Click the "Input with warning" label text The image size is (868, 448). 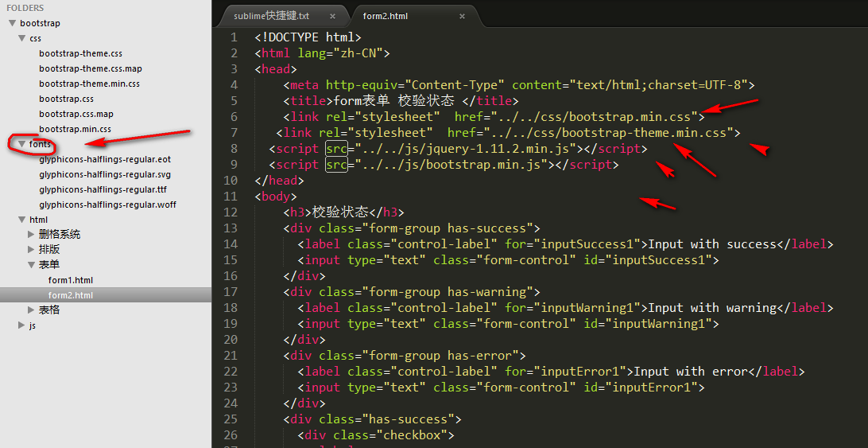pyautogui.click(x=712, y=308)
